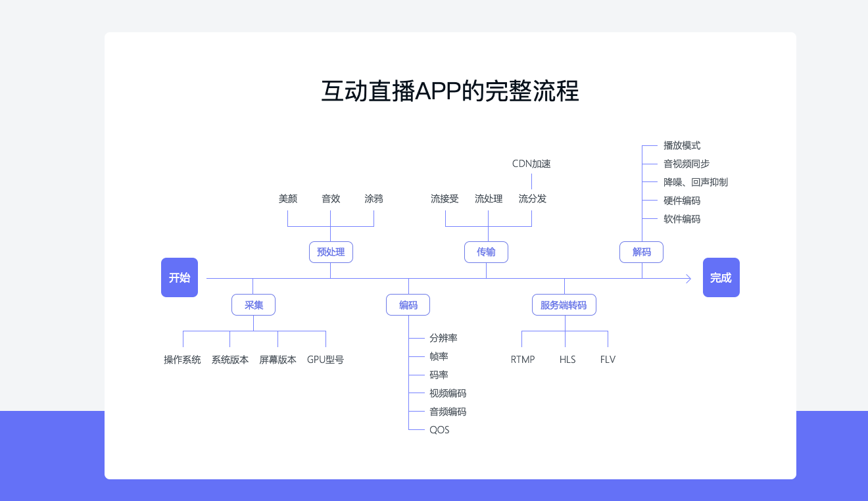Click the 完成 finish block

click(x=721, y=277)
